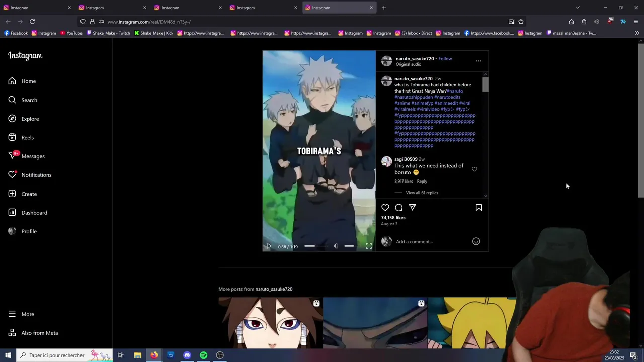The height and width of the screenshot is (362, 644).
Task: Click naruto_sasuke720 in More posts from heading
Action: click(x=274, y=289)
